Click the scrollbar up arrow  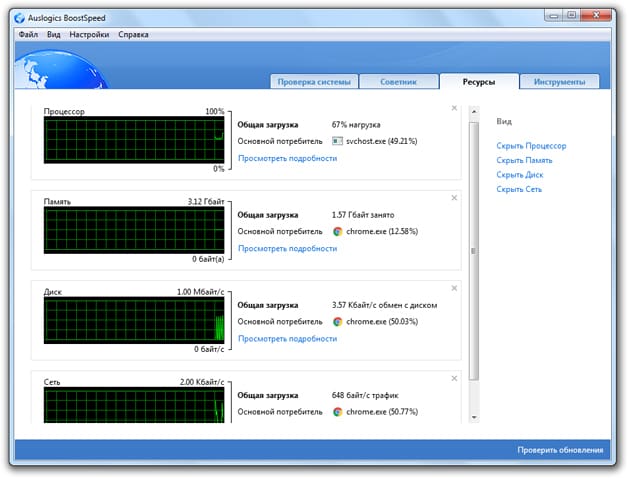coord(474,111)
